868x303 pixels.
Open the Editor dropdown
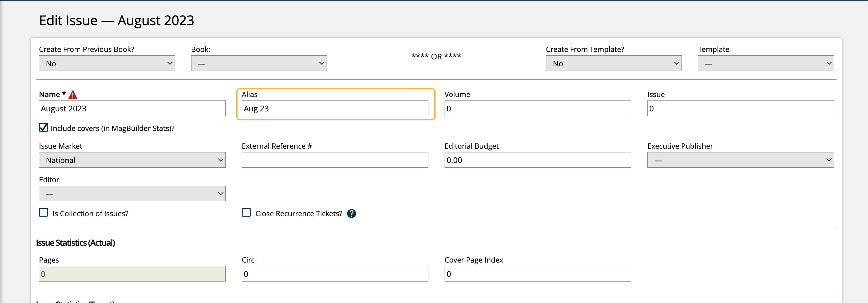(132, 193)
